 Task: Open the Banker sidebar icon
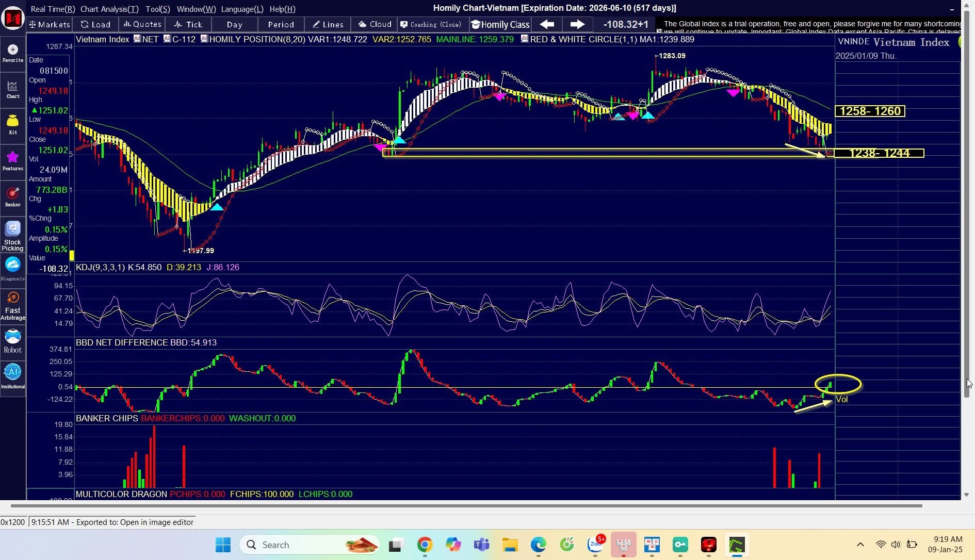coord(13,197)
